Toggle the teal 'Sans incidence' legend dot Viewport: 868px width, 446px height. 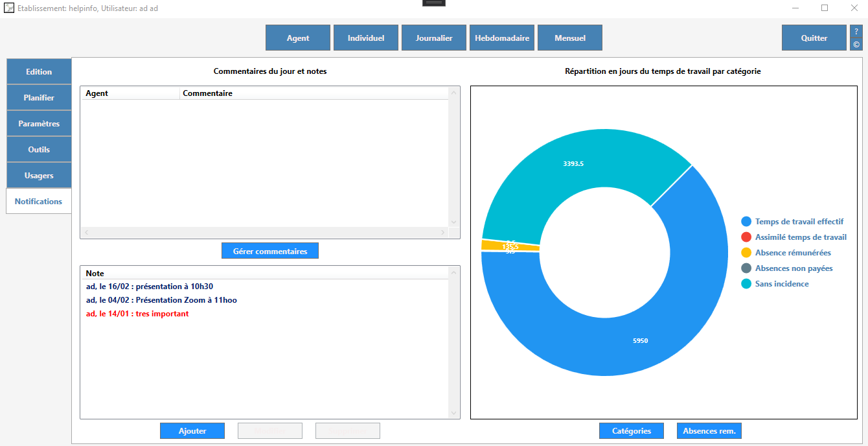click(x=746, y=284)
